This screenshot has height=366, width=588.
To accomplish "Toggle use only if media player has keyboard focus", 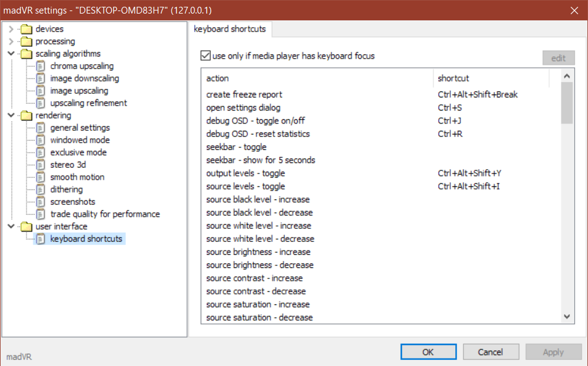I will [206, 56].
